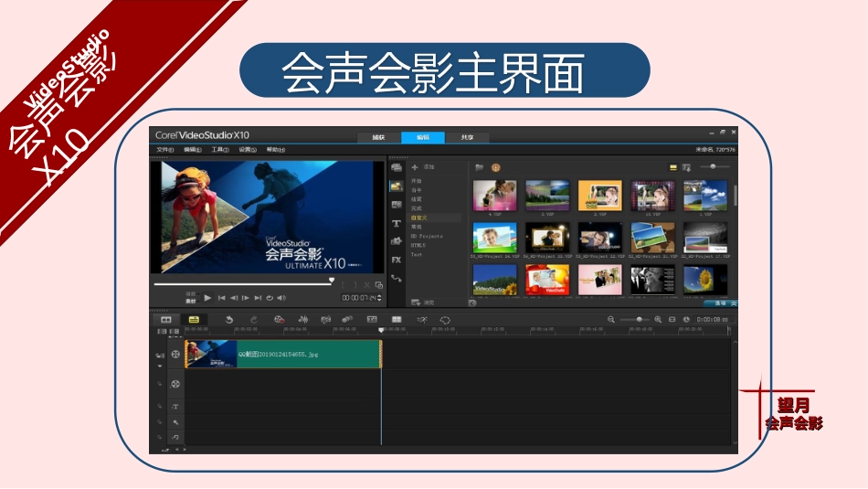
Task: Click the zoom in magnifier on timeline
Action: pos(658,320)
